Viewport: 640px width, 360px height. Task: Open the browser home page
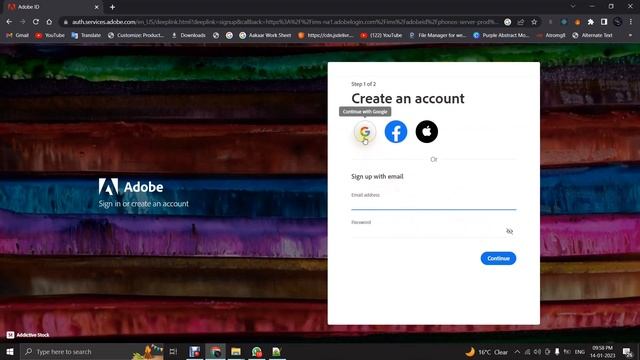[x=49, y=22]
